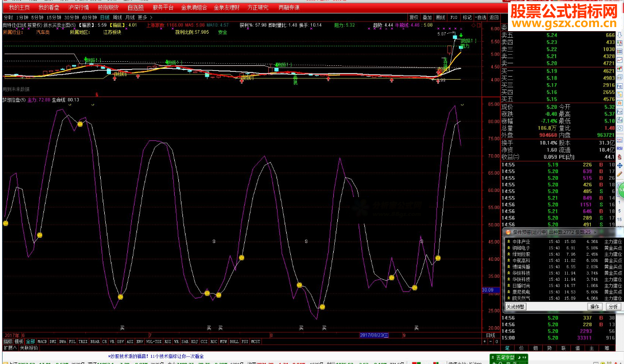Screen dimensions: 624x364
Task: Switch to the 模板 tab
Action: click(x=19, y=342)
